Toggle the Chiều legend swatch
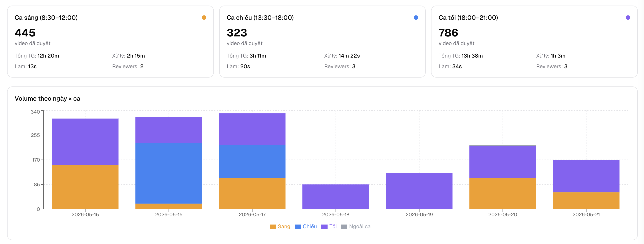The width and height of the screenshot is (644, 244). [x=298, y=226]
